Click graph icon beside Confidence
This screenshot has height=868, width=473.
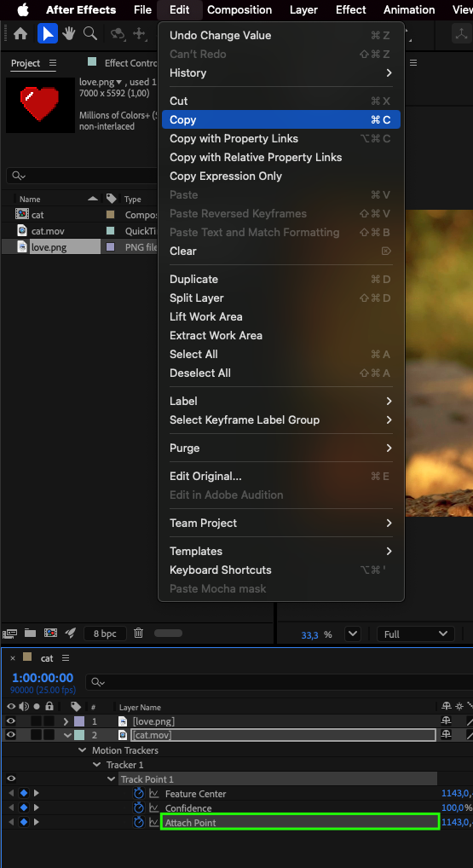153,808
